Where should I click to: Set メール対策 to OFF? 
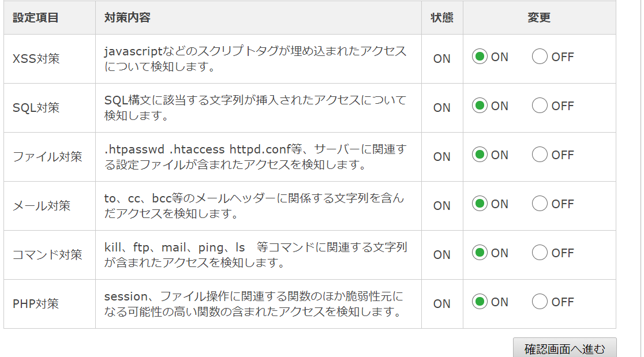(x=540, y=204)
